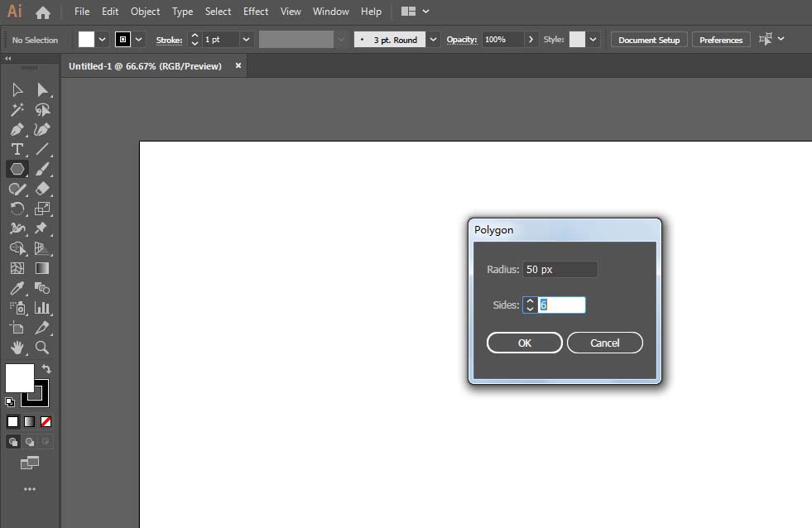Select the Line Segment tool
The width and height of the screenshot is (812, 528).
42,150
